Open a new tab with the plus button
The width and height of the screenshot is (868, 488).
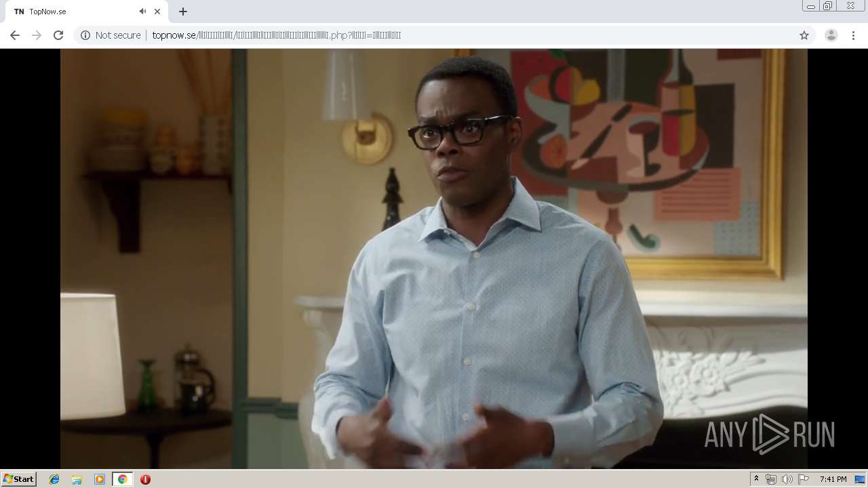click(183, 12)
